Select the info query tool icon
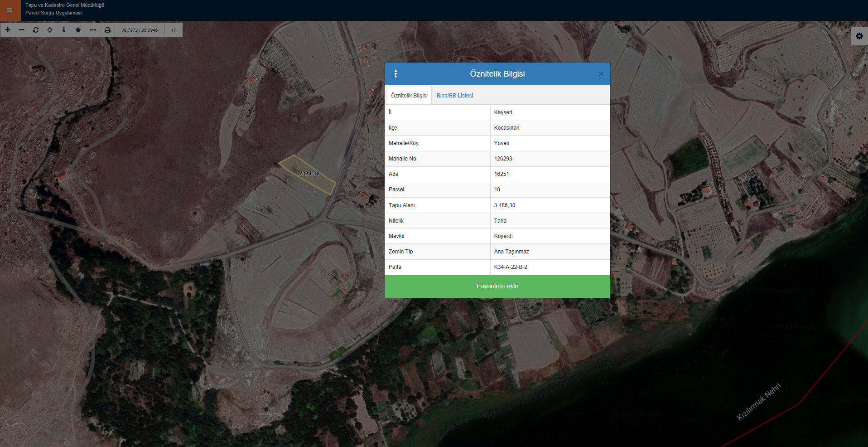 pos(64,30)
